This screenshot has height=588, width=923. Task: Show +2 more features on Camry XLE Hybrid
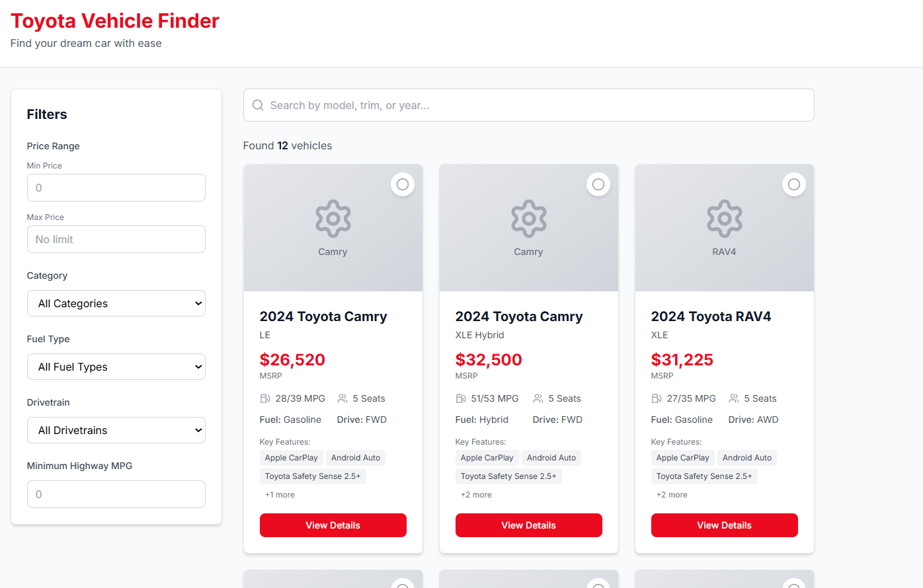[476, 495]
